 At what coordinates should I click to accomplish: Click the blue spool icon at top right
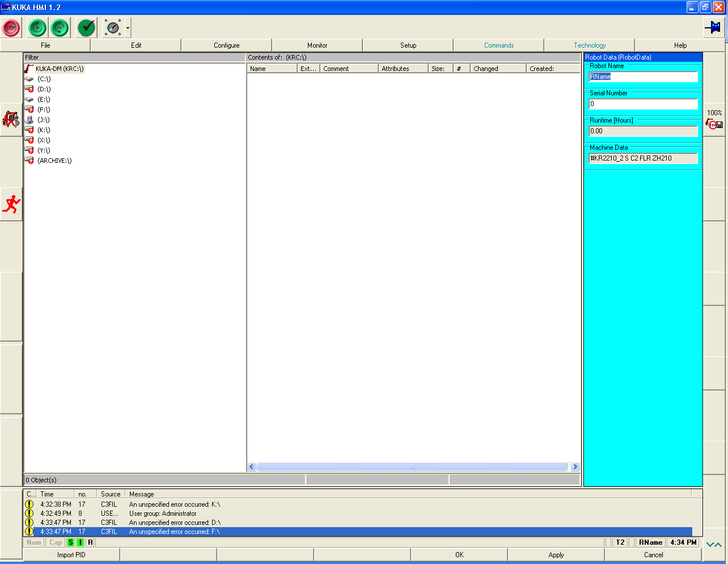713,27
